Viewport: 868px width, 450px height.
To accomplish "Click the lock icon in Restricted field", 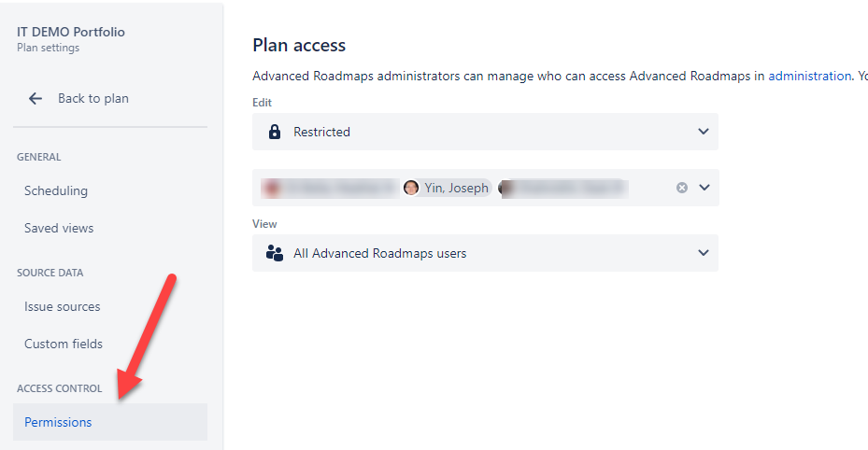I will [x=275, y=132].
